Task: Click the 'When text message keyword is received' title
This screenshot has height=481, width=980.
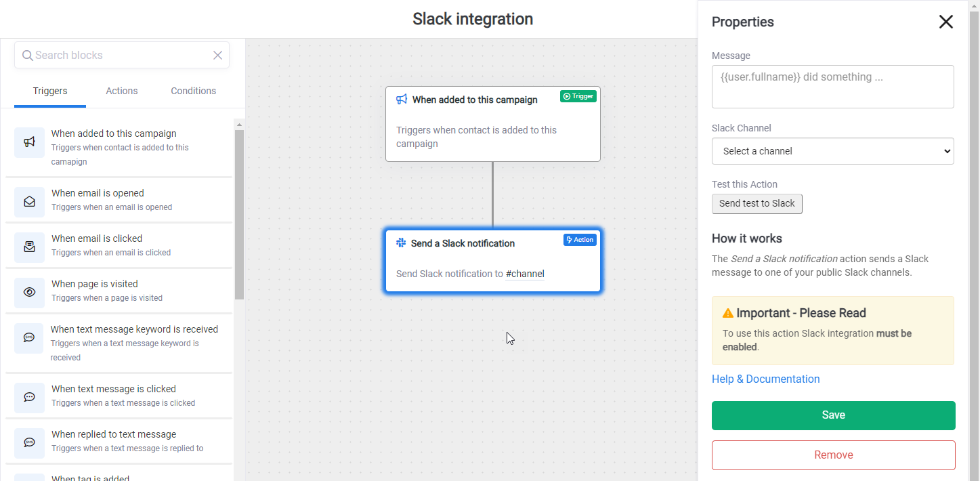Action: [x=134, y=329]
